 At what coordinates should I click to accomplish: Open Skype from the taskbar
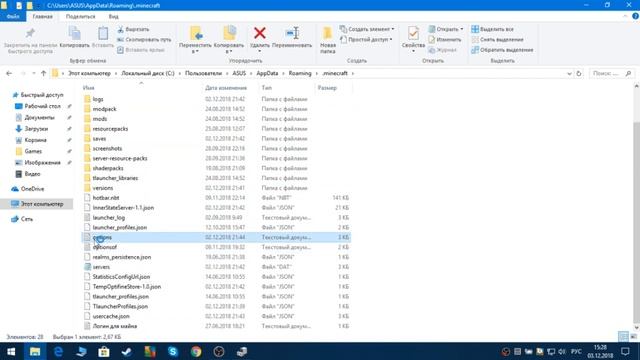click(173, 351)
